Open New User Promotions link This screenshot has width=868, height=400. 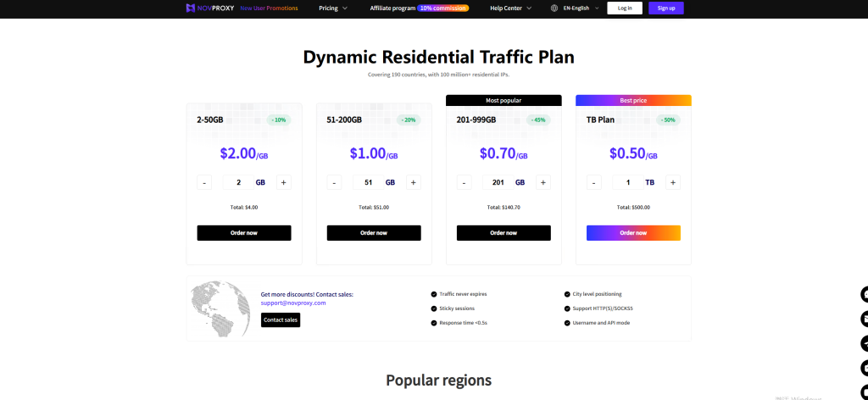point(269,8)
